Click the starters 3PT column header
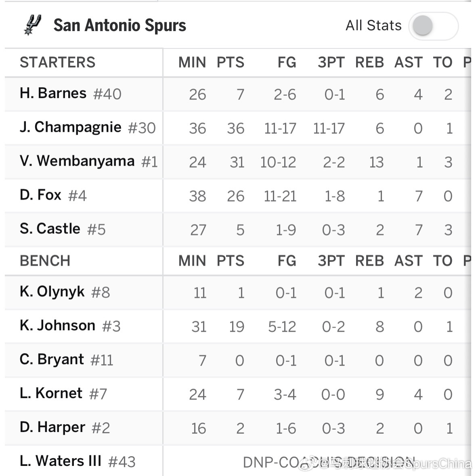 click(331, 63)
